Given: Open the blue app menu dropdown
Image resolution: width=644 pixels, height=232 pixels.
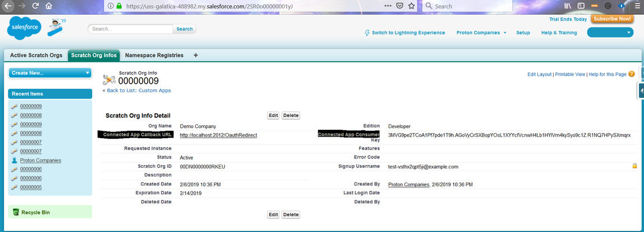Looking at the screenshot, I should pos(610,33).
